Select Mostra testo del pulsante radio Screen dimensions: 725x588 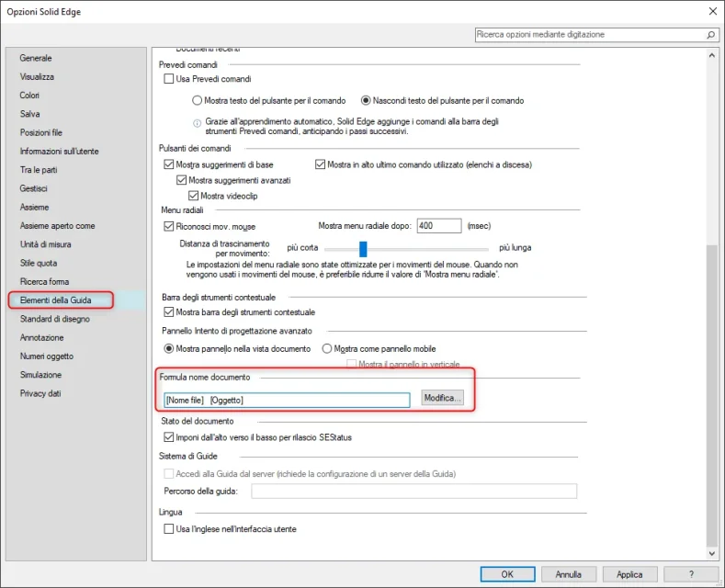[x=197, y=100]
